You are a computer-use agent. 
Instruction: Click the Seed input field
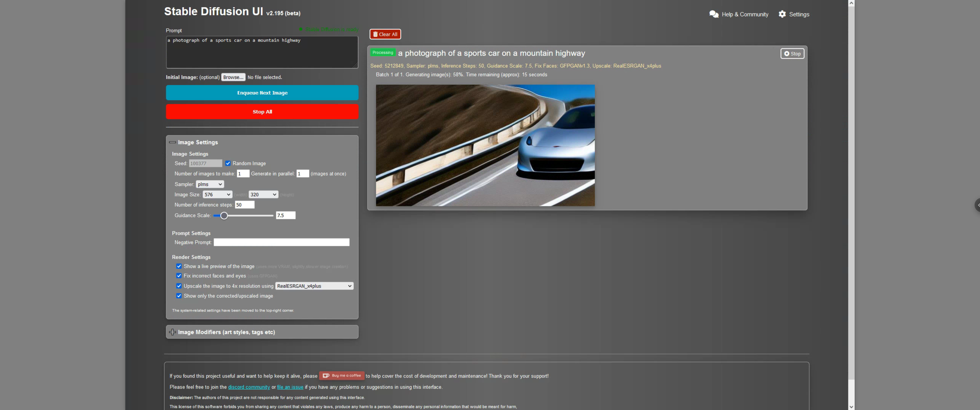tap(205, 163)
